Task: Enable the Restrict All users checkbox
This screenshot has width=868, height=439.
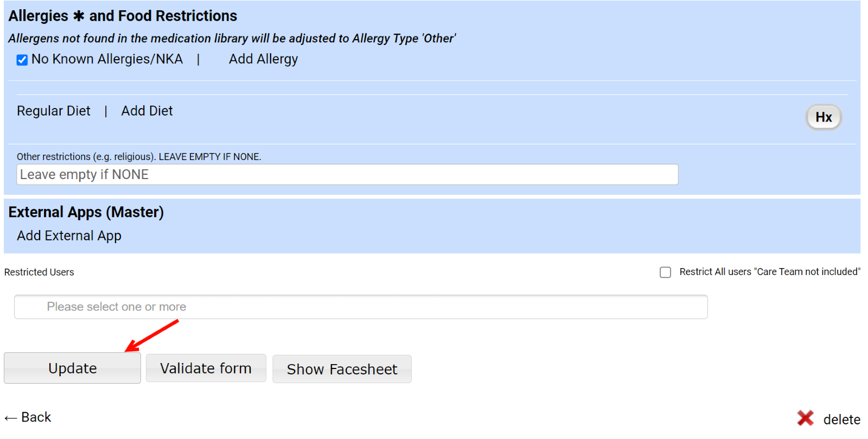Action: click(665, 272)
